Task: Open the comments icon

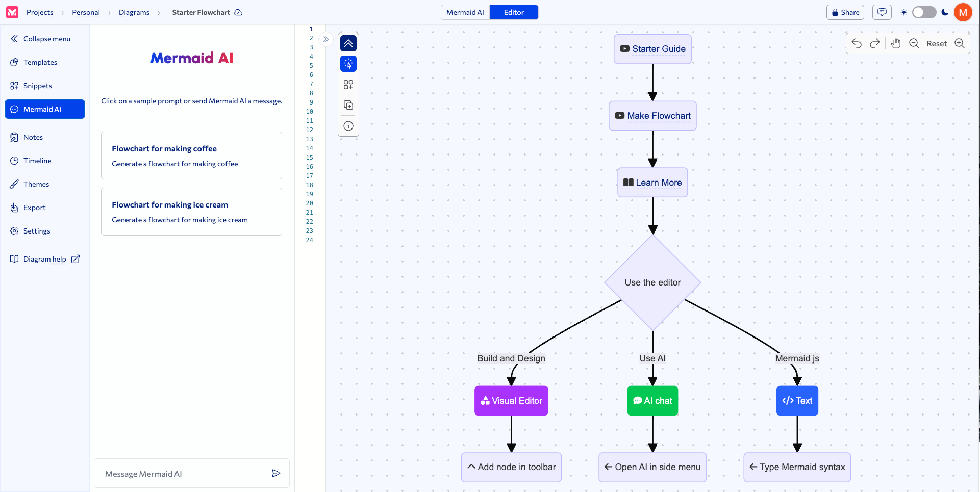Action: click(x=882, y=12)
